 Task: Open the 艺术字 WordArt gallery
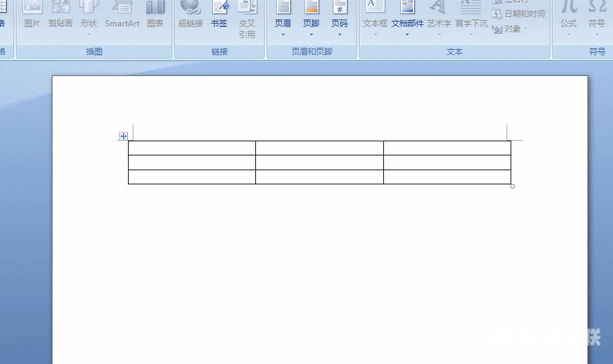click(439, 20)
